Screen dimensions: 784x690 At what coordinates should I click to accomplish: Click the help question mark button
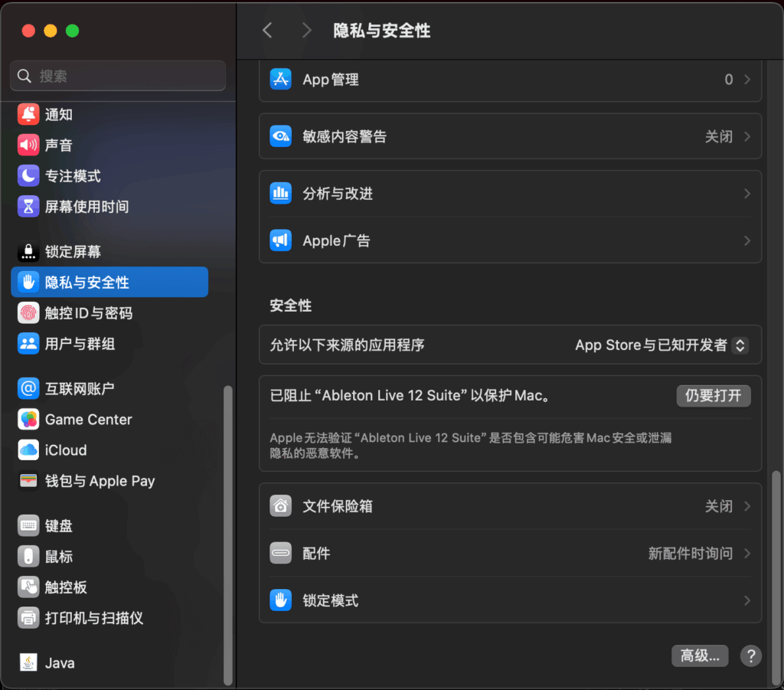(751, 656)
